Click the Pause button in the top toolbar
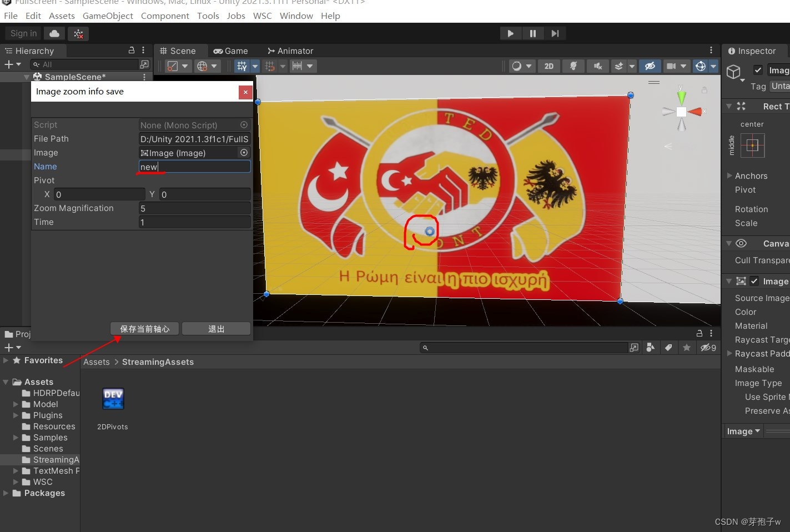This screenshot has width=790, height=532. pyautogui.click(x=533, y=33)
